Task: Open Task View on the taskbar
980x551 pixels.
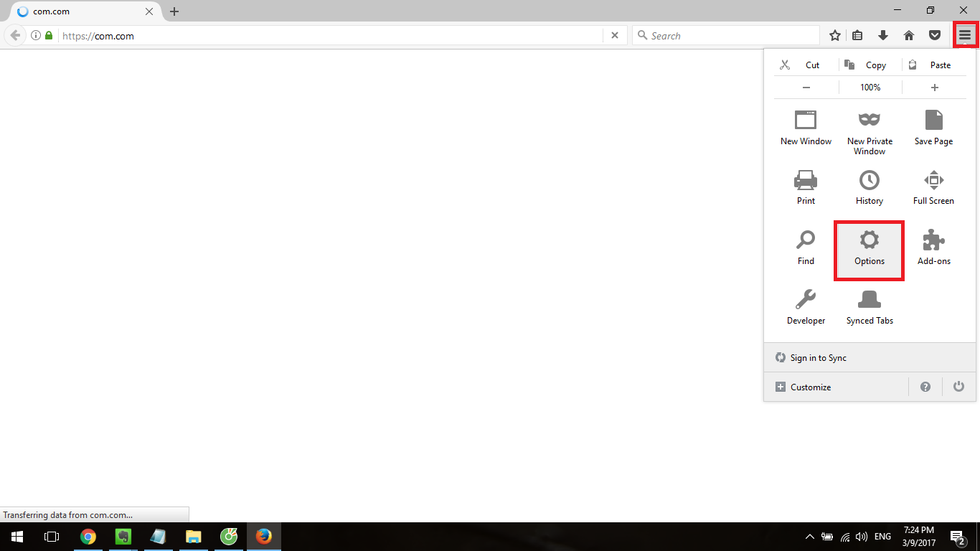Action: coord(52,537)
